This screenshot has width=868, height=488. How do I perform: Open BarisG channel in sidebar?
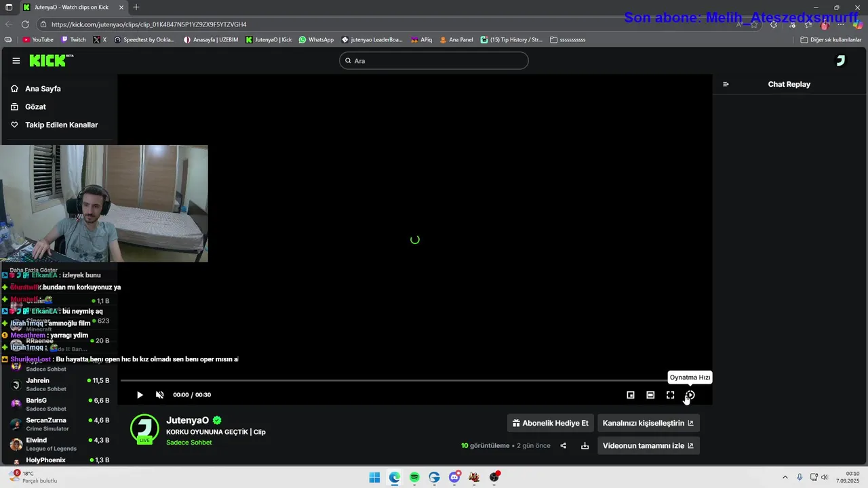58,405
